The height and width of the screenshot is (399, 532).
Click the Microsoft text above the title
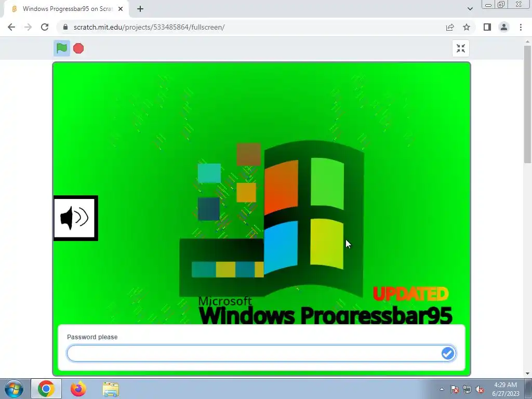pos(225,301)
